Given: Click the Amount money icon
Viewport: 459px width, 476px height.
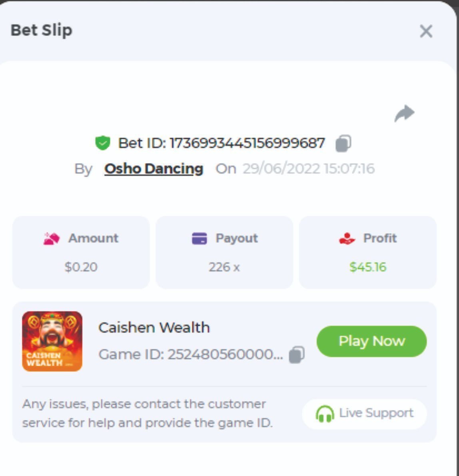Looking at the screenshot, I should click(x=52, y=239).
